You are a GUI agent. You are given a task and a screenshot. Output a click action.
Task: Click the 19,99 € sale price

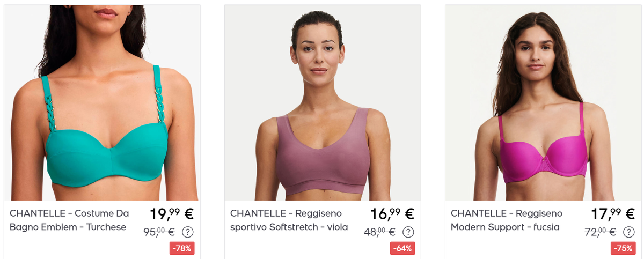pos(172,214)
